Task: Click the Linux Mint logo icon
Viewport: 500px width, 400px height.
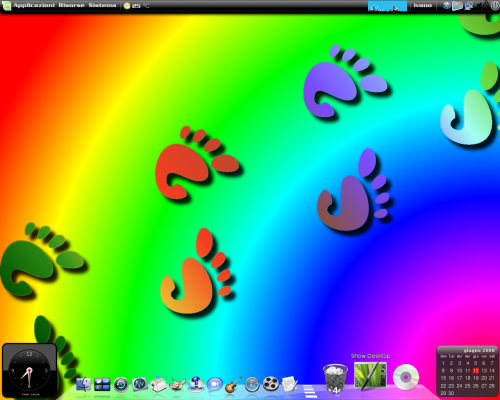Action: [6, 6]
